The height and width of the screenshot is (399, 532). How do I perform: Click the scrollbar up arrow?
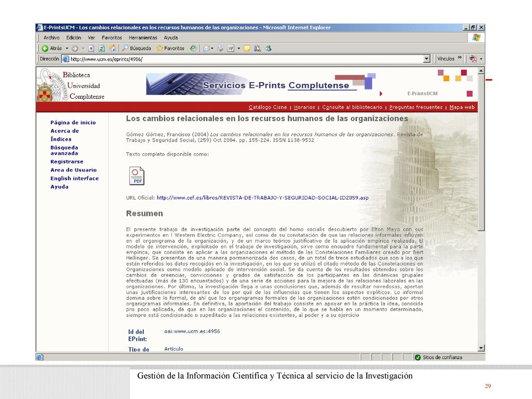(481, 71)
